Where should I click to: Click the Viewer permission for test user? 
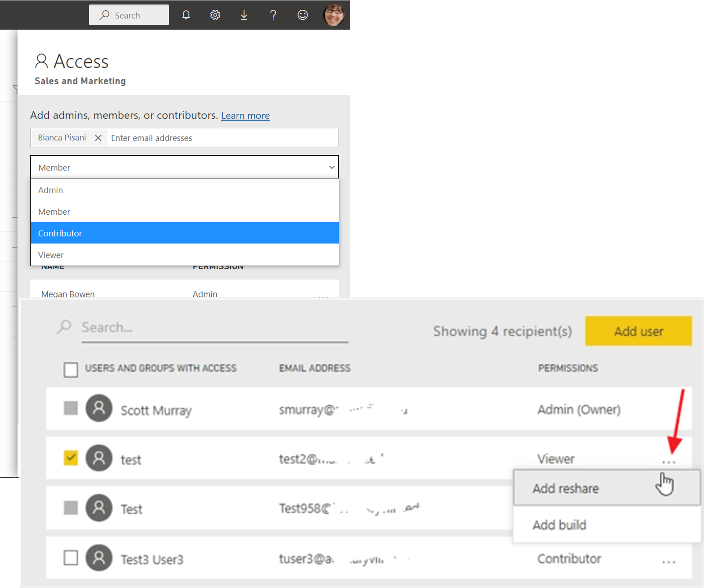coord(556,459)
